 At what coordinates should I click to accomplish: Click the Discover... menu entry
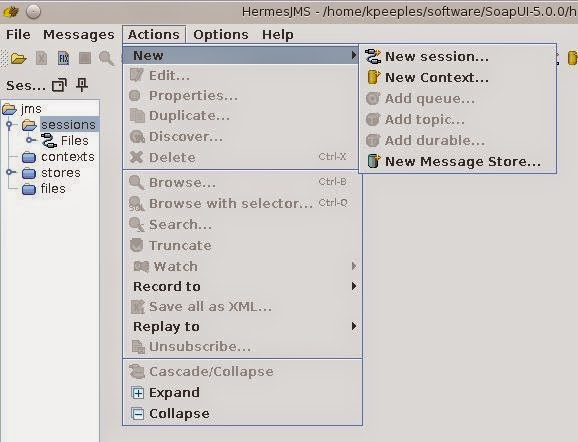(x=241, y=137)
